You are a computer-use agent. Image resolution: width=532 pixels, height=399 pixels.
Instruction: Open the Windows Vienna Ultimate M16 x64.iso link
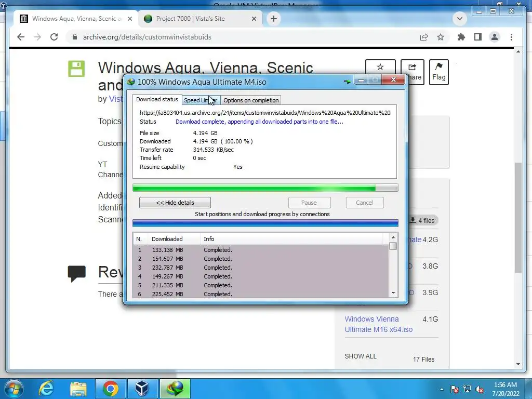378,324
